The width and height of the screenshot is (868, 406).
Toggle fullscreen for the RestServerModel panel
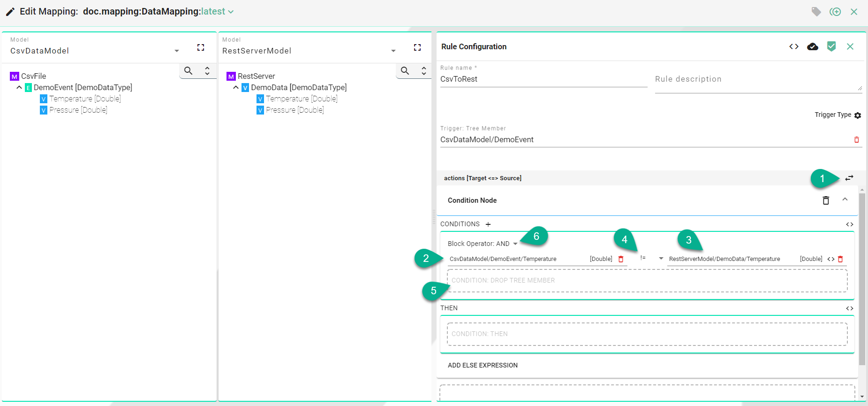coord(417,47)
